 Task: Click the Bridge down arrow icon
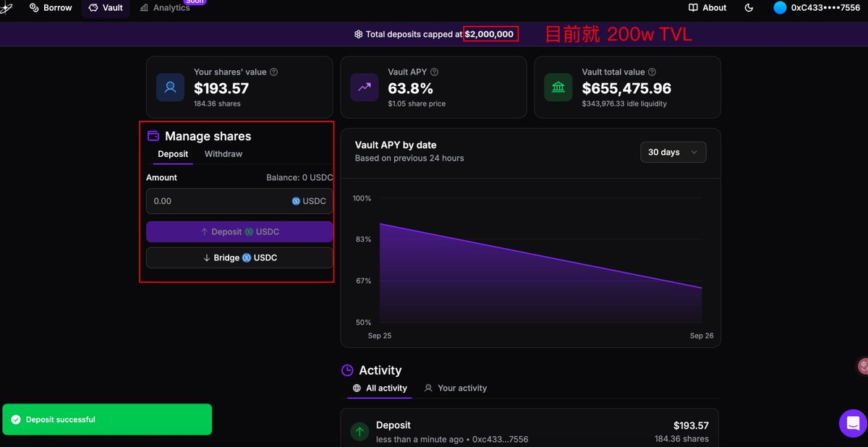tap(206, 257)
